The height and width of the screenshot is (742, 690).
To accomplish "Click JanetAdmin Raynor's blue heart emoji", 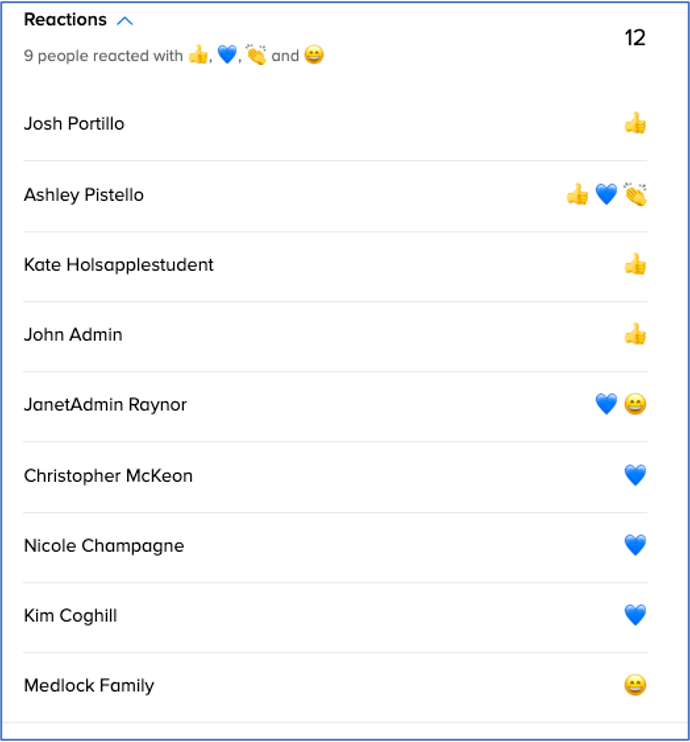I will (606, 405).
